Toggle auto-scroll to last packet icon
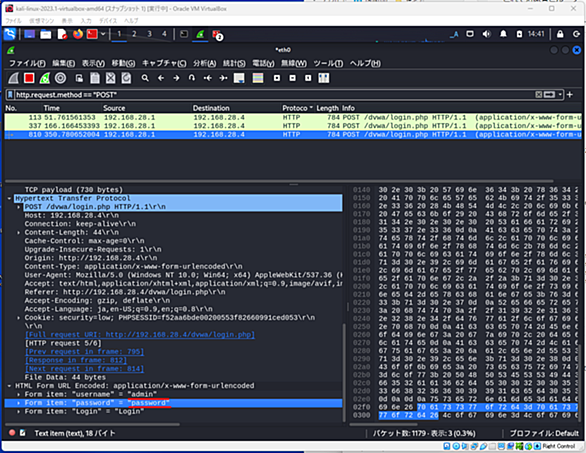586x453 pixels. (x=239, y=78)
